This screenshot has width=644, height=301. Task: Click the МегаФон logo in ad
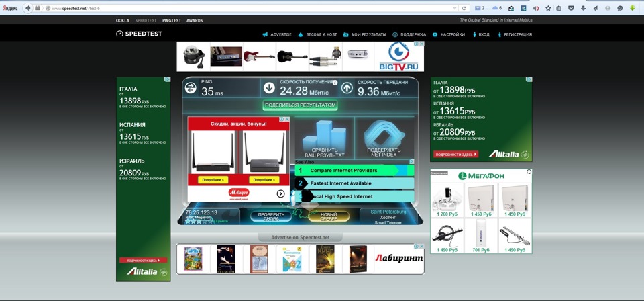point(481,176)
